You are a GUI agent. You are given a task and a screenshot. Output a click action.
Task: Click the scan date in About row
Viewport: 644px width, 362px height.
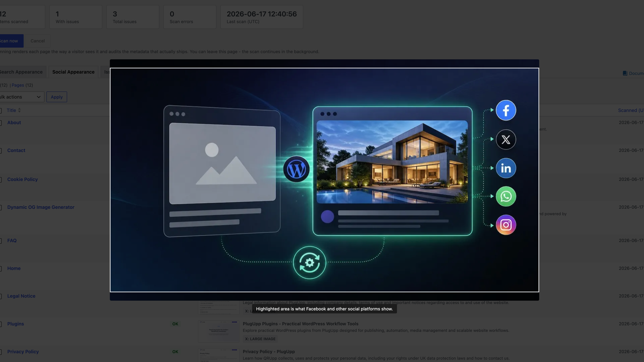tap(631, 123)
